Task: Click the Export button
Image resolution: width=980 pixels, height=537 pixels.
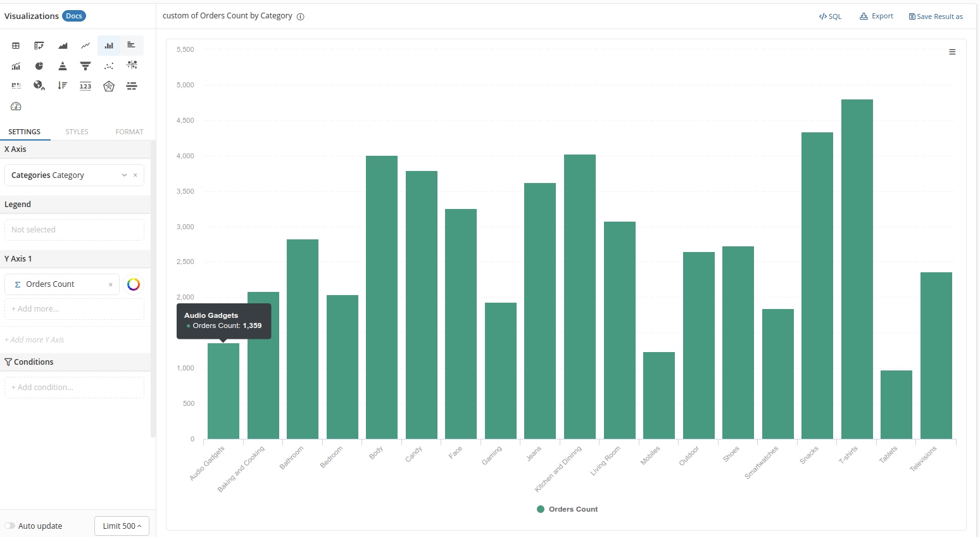Action: (876, 16)
